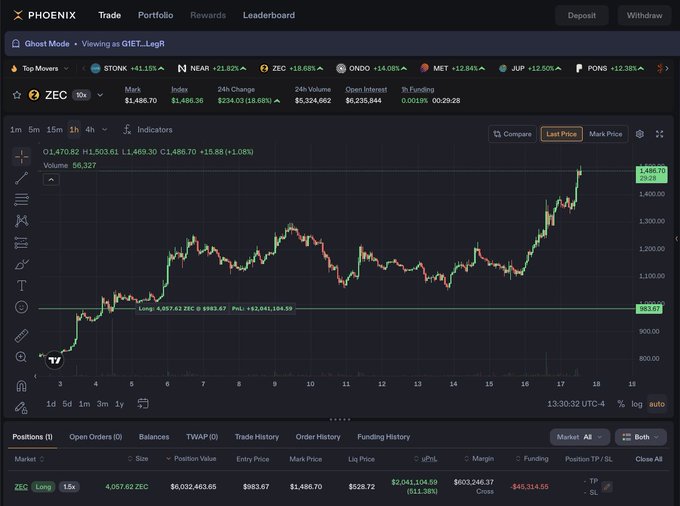Expand more timeframe options chevron

click(x=105, y=130)
